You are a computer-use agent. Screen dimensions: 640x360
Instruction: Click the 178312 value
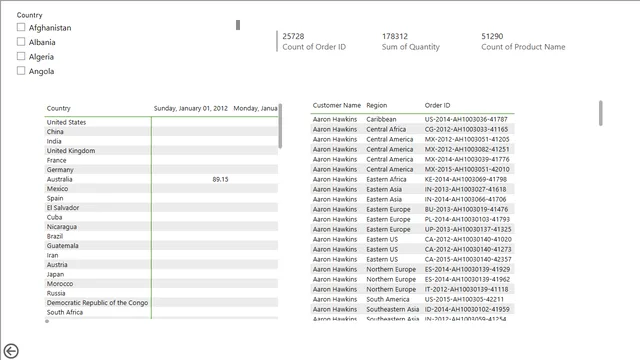[x=395, y=36]
